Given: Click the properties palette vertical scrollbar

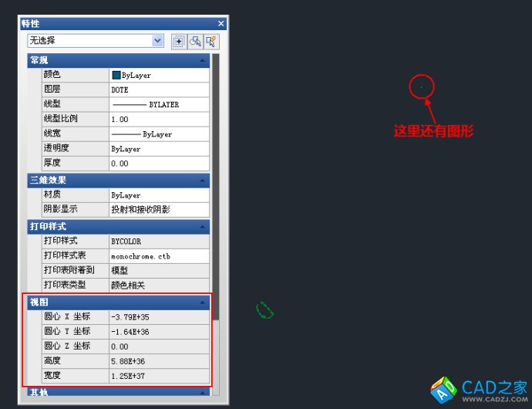Looking at the screenshot, I should click(216, 193).
